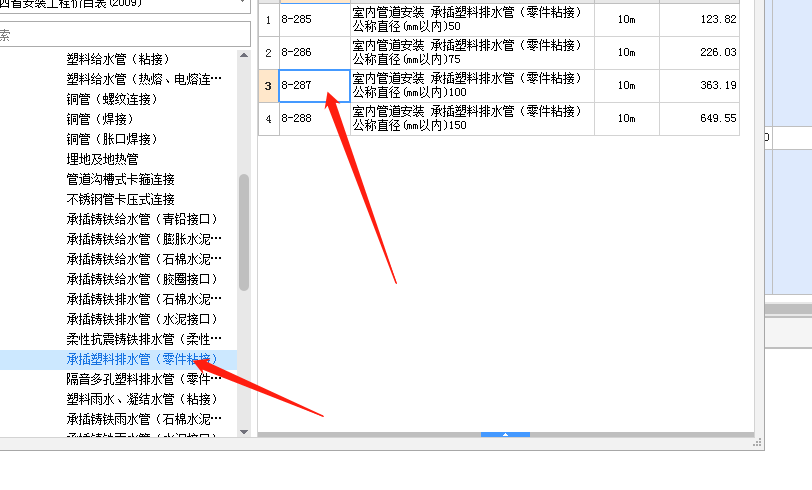Click unit cell 10m in row 8-285

click(x=627, y=20)
